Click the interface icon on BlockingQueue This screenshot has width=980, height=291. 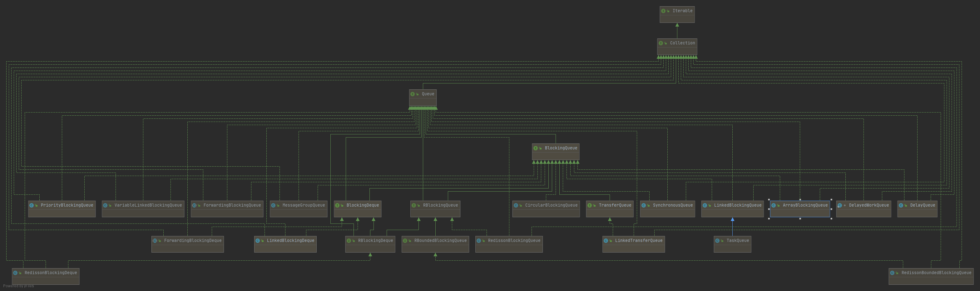pyautogui.click(x=535, y=148)
